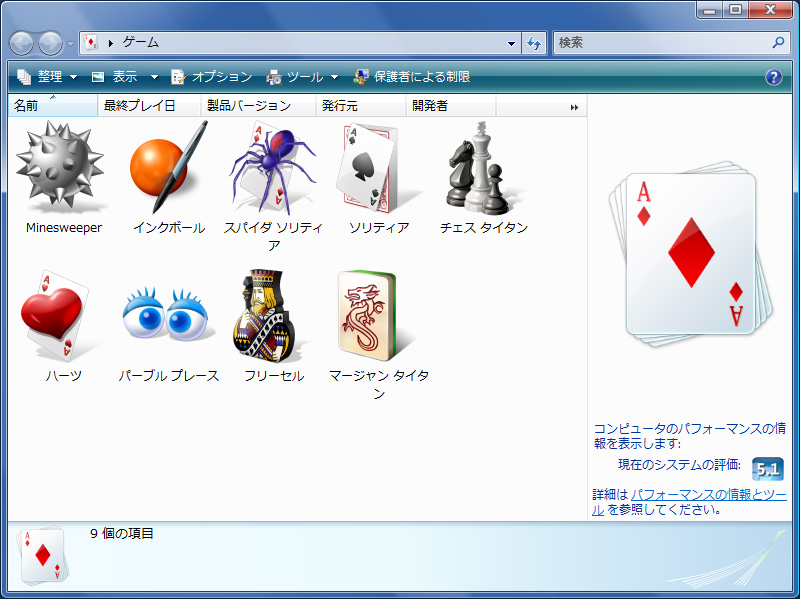The height and width of the screenshot is (600, 800).
Task: Click the games folder icon in address bar
Action: tap(91, 43)
